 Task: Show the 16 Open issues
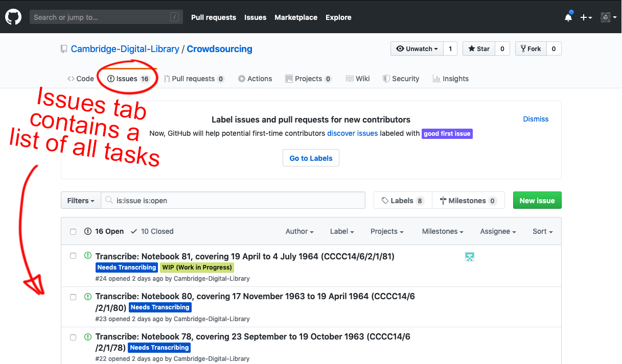[x=104, y=231]
